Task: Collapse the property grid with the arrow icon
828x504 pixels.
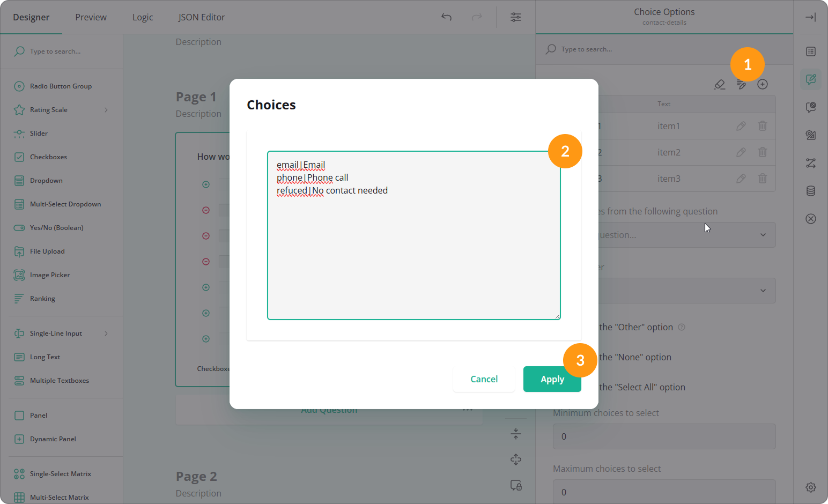Action: (x=810, y=17)
